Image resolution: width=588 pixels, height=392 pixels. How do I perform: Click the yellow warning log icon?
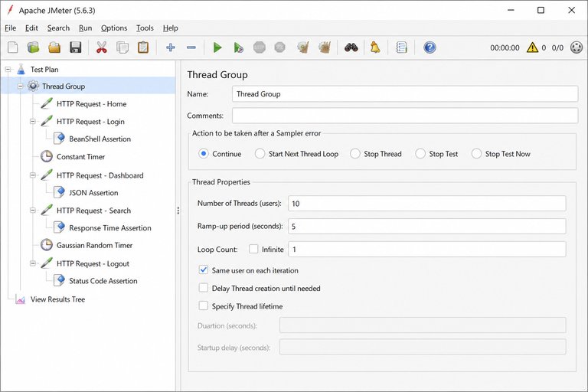(532, 47)
